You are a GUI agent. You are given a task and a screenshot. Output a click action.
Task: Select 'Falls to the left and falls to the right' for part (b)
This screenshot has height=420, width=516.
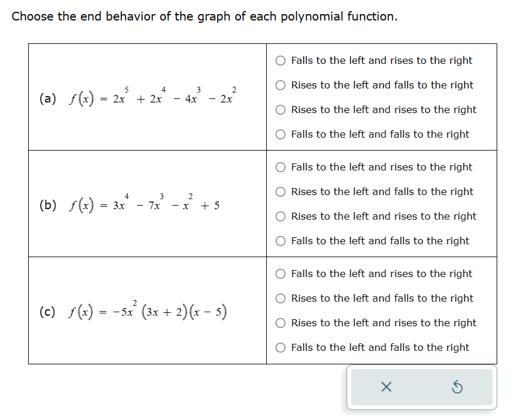280,241
